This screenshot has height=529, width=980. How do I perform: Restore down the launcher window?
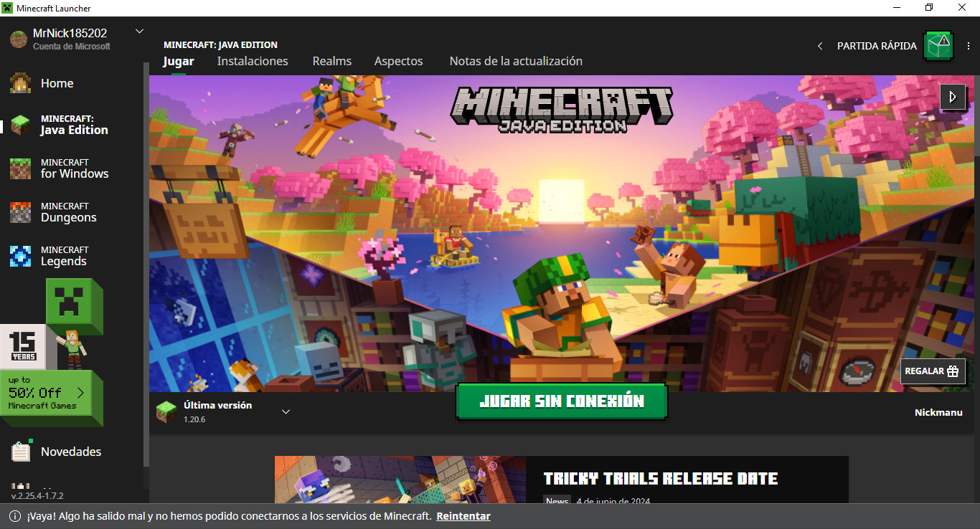point(929,8)
